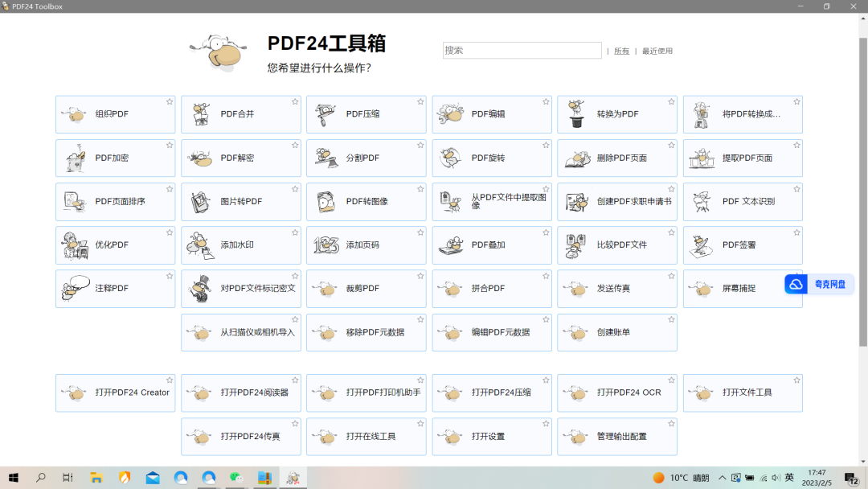Open the 拼合PDF flatten tool
This screenshot has width=868, height=489.
click(x=492, y=289)
